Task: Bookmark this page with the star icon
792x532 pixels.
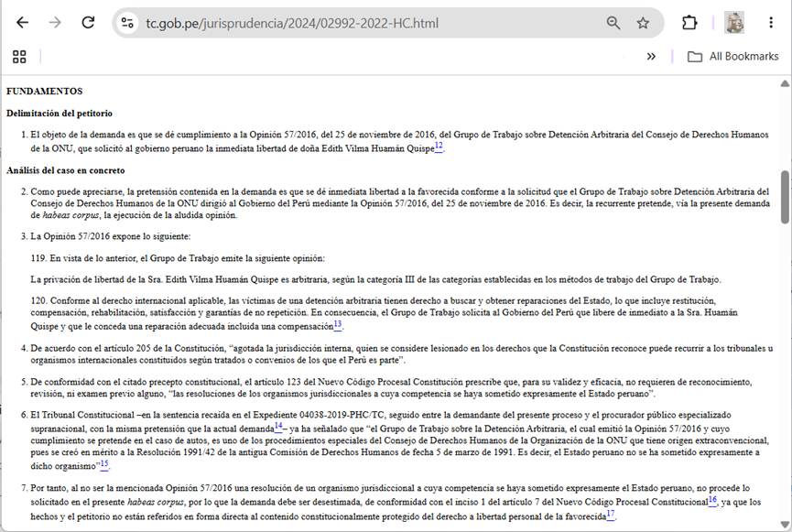Action: [x=643, y=23]
